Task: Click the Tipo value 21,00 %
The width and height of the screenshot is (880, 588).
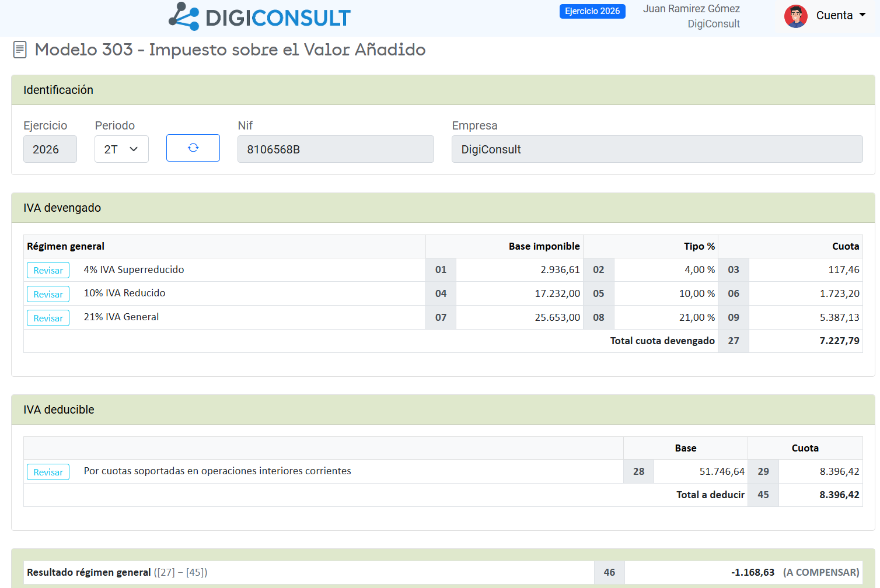Action: 697,317
